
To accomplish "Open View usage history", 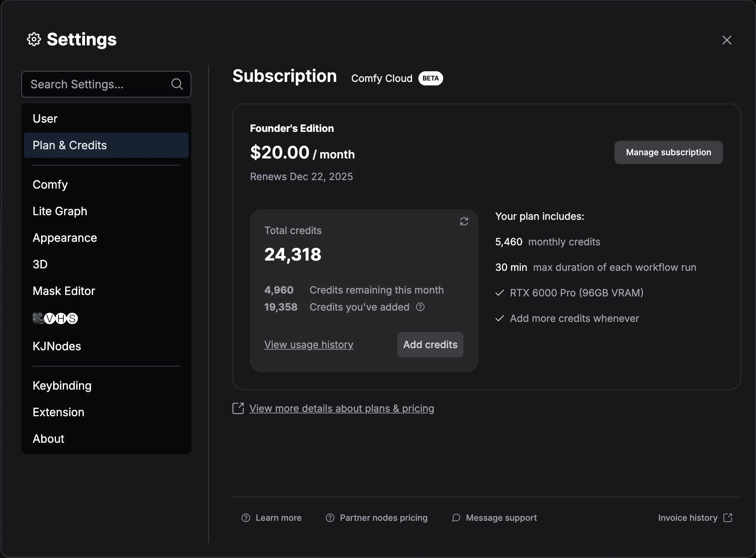I will 309,344.
